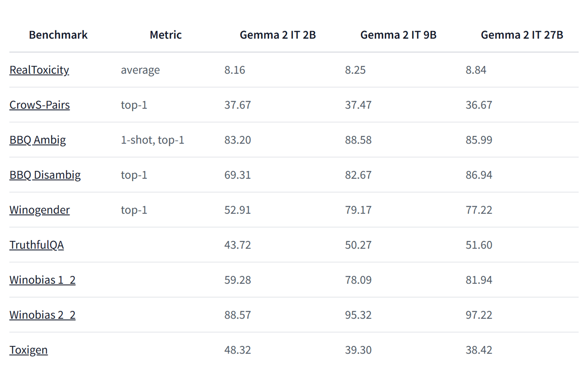
Task: Visit the Winogender benchmark link
Action: [40, 210]
